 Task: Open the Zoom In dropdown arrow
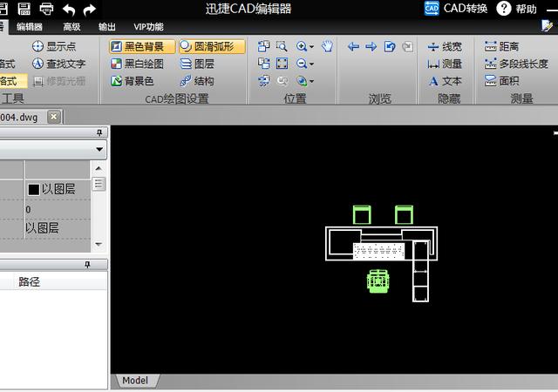coord(312,46)
